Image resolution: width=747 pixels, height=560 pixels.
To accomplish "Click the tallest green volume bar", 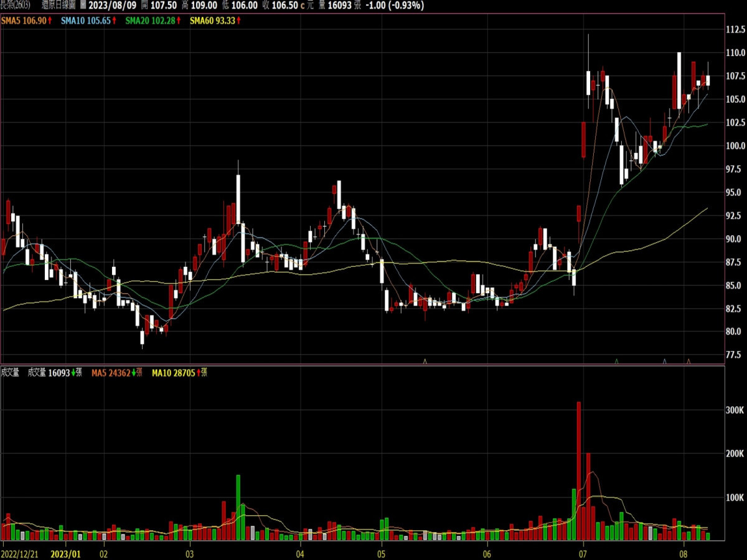I will (238, 508).
